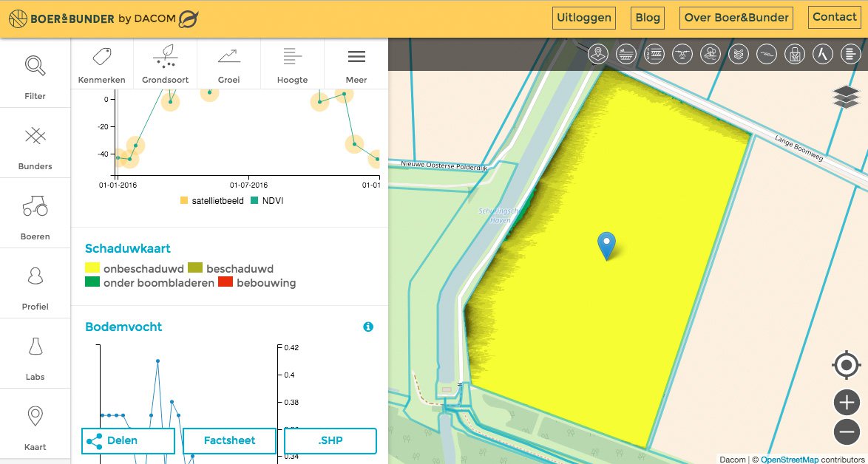Open the Kaart map section
The width and height of the screenshot is (868, 464).
(35, 423)
